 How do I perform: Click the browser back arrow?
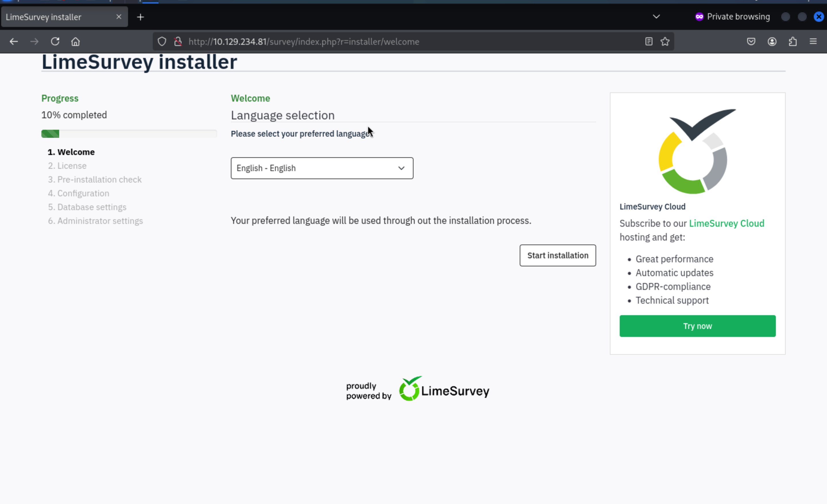coord(14,42)
